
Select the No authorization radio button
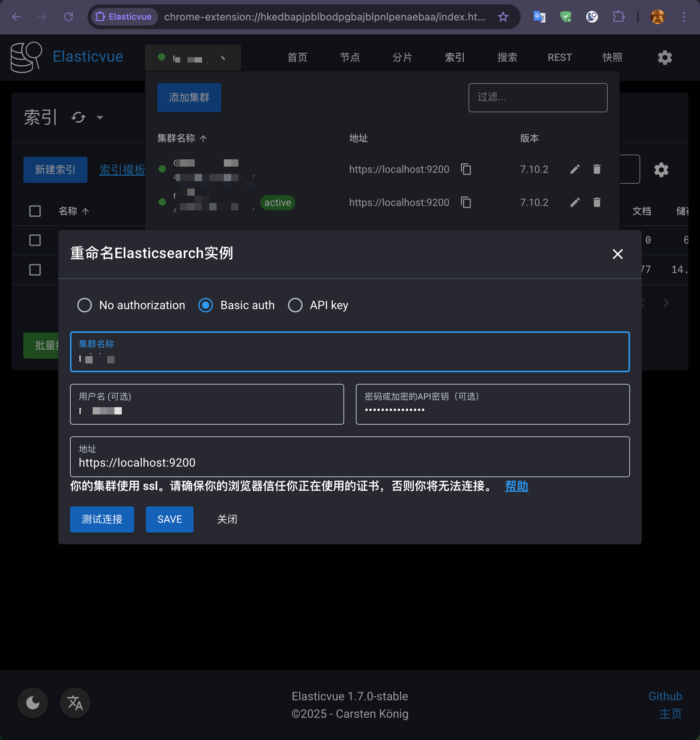point(84,305)
